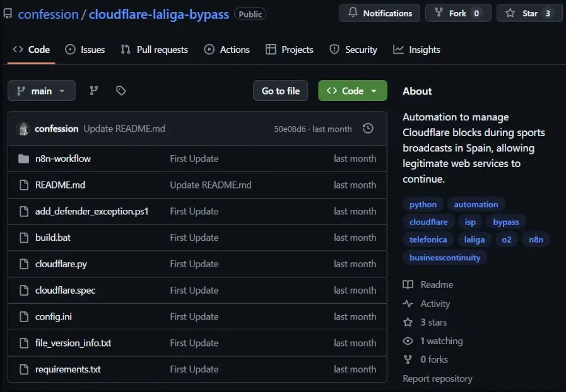View the 3 stars link
Image resolution: width=566 pixels, height=392 pixels.
click(x=425, y=322)
